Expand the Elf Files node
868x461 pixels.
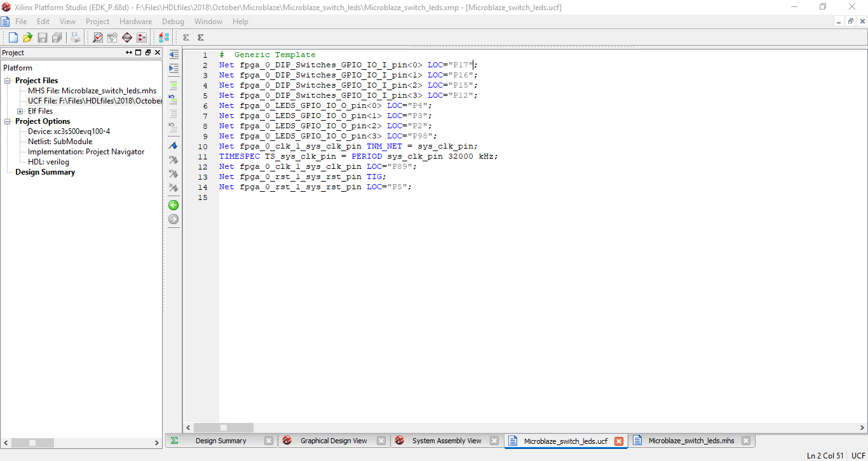tap(20, 111)
